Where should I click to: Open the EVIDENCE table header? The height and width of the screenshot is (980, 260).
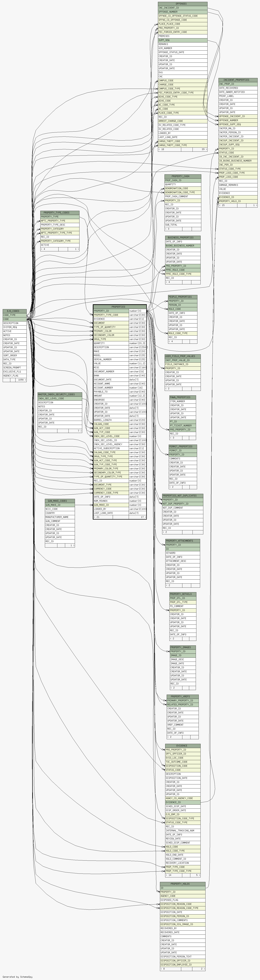(x=183, y=746)
